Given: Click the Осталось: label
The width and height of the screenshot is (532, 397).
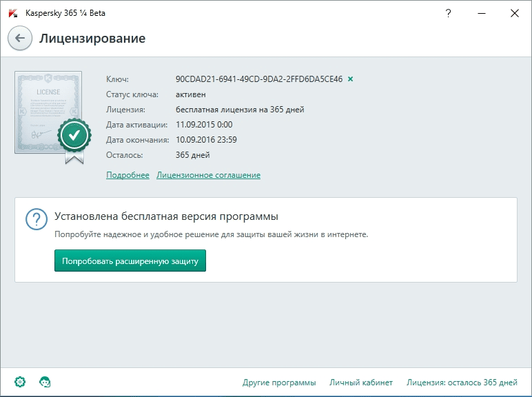Looking at the screenshot, I should pyautogui.click(x=125, y=155).
